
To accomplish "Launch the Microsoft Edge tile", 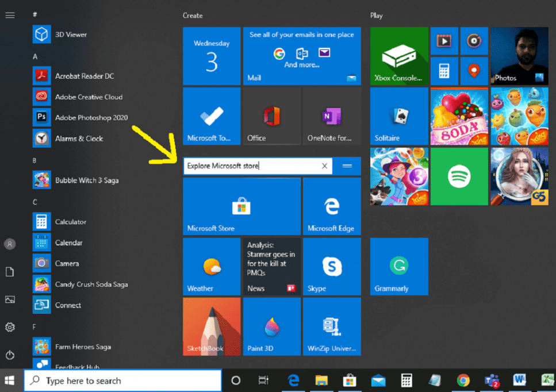I will (x=332, y=206).
